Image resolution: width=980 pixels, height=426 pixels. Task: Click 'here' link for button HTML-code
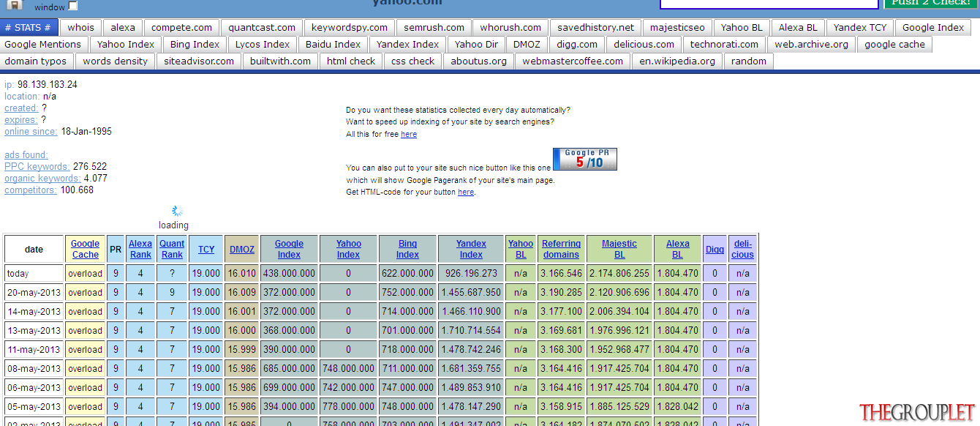[x=466, y=193]
